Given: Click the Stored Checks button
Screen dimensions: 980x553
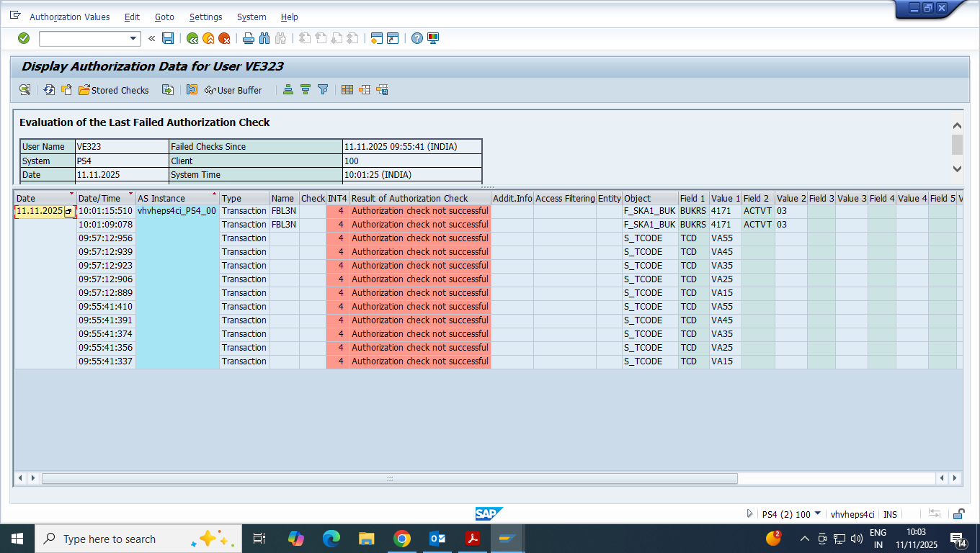Looking at the screenshot, I should click(114, 90).
